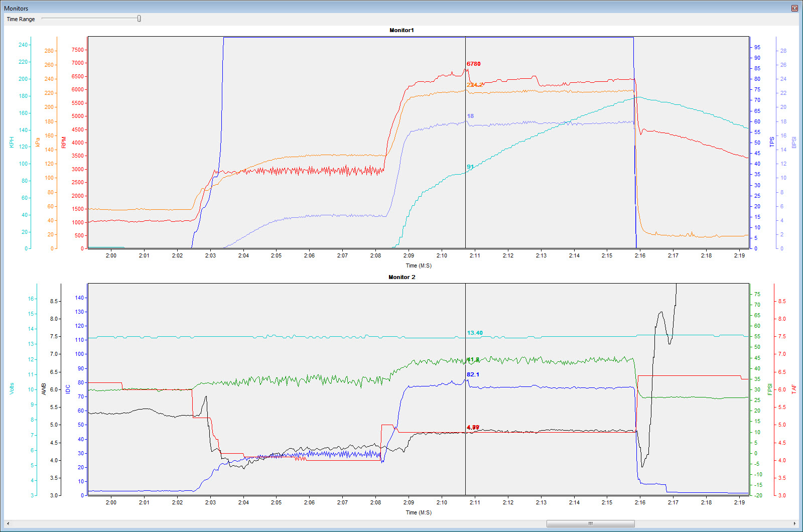
Task: Click the BPSI axis label
Action: [794, 142]
